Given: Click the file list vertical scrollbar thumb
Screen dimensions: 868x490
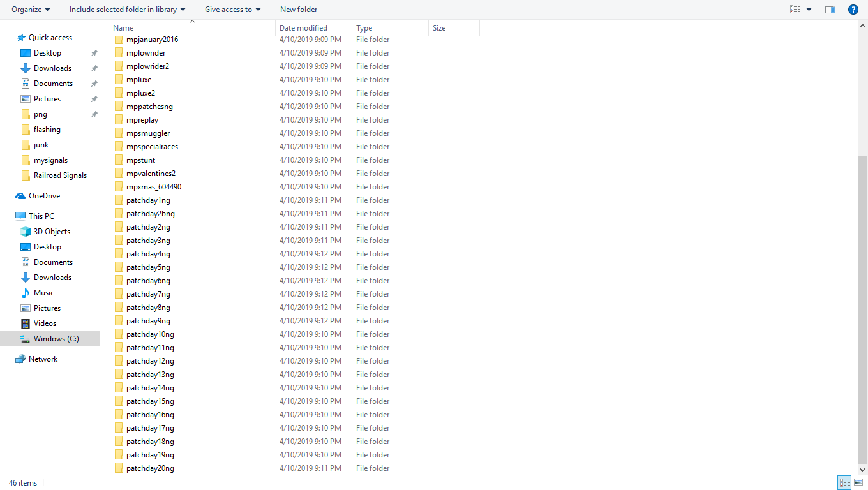Looking at the screenshot, I should (x=862, y=310).
